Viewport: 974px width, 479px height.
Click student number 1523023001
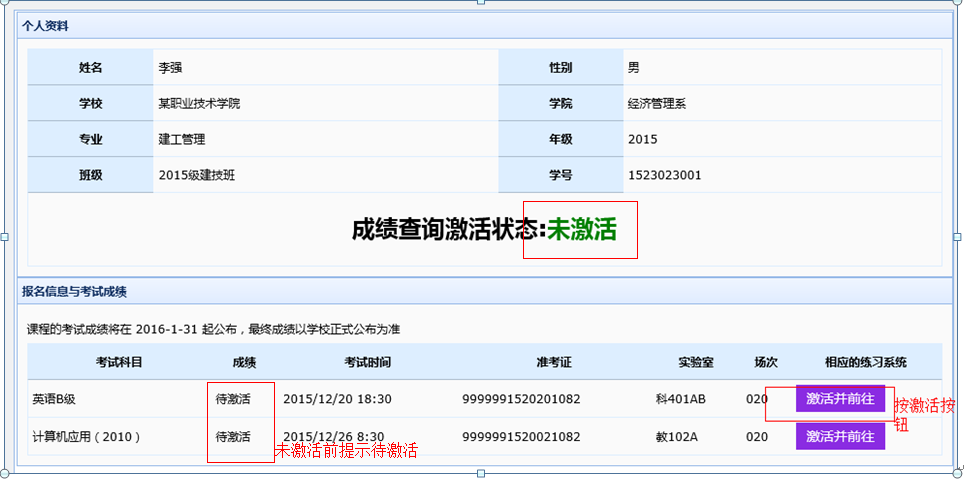click(x=665, y=175)
